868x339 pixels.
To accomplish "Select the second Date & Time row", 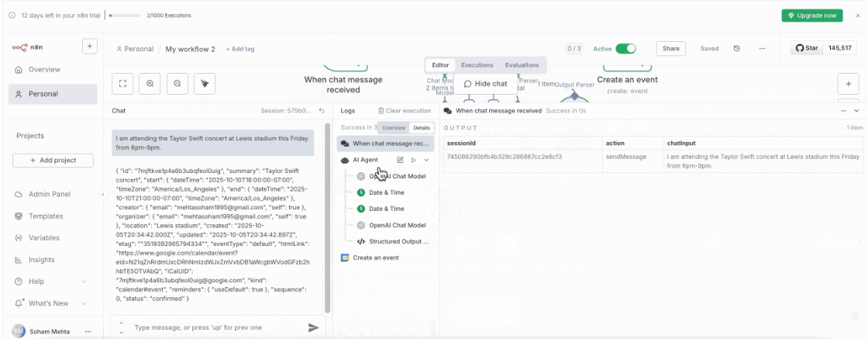I will 392,209.
